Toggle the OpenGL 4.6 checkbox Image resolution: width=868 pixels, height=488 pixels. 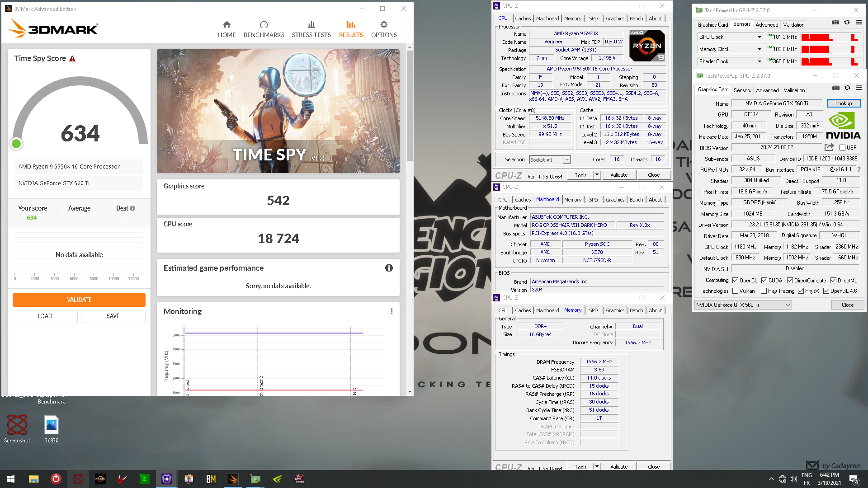point(826,291)
